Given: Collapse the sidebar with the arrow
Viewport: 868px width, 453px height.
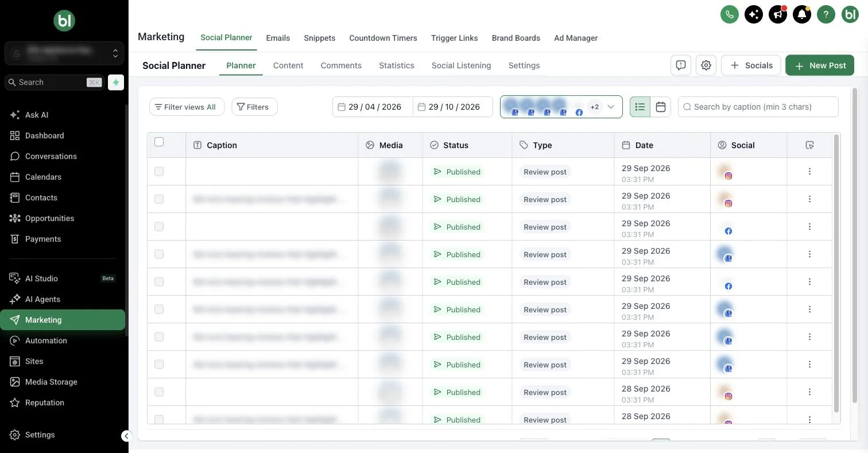Looking at the screenshot, I should (x=127, y=436).
